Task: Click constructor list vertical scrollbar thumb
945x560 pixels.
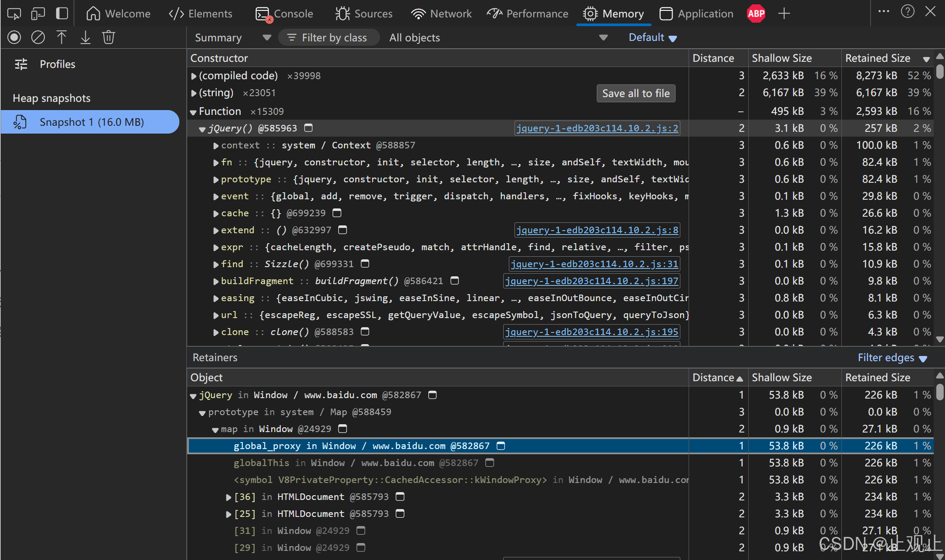Action: pyautogui.click(x=940, y=71)
